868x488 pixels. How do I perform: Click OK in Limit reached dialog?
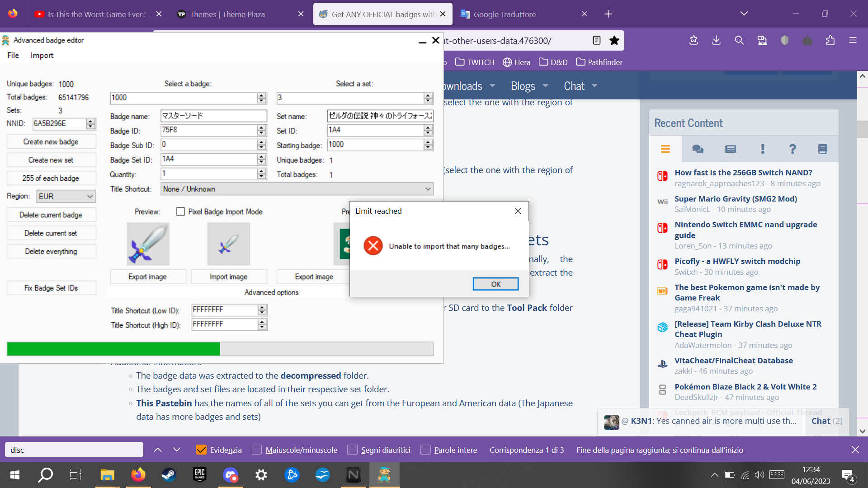495,284
